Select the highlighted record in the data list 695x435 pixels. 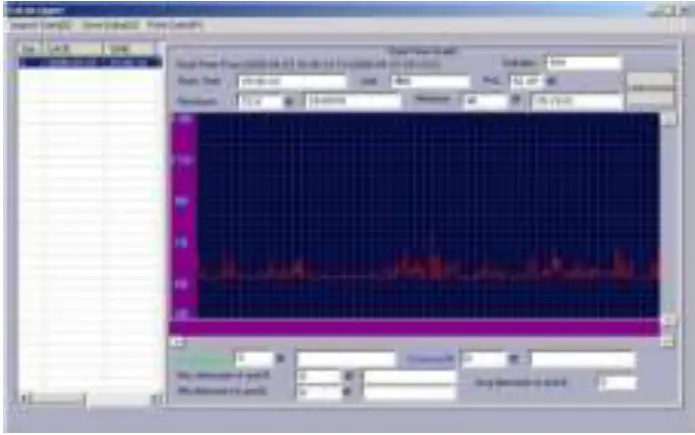coord(90,63)
